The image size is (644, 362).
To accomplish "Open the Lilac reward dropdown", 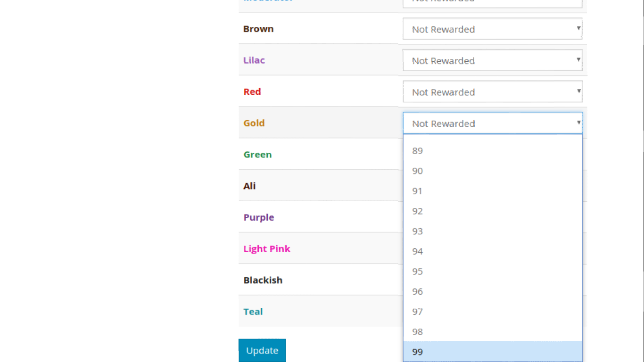I will coord(492,61).
